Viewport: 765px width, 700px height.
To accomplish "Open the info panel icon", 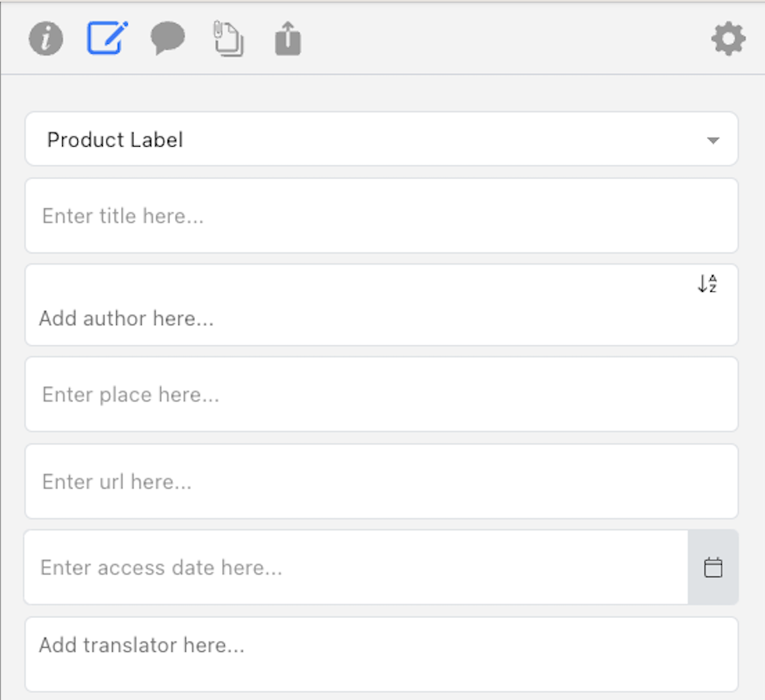I will [x=46, y=38].
